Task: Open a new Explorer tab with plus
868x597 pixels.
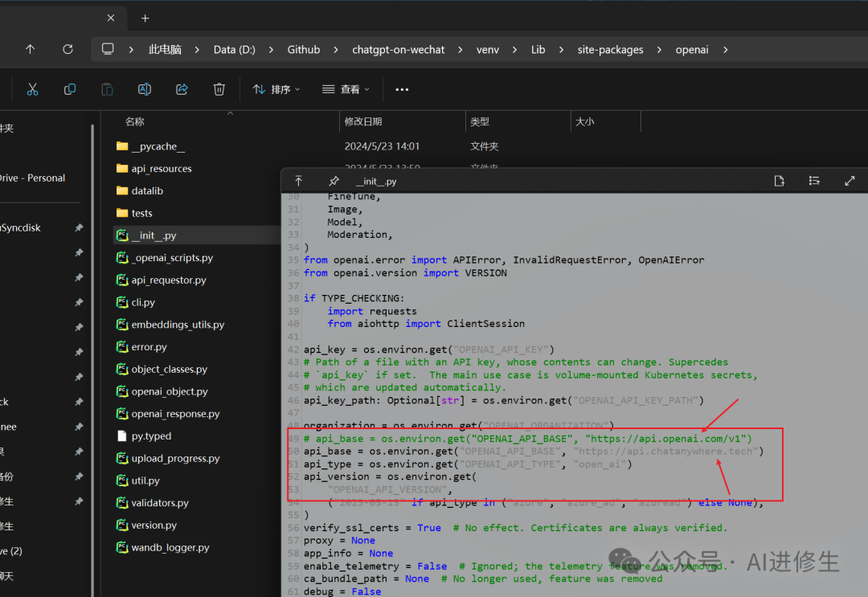Action: [x=145, y=18]
